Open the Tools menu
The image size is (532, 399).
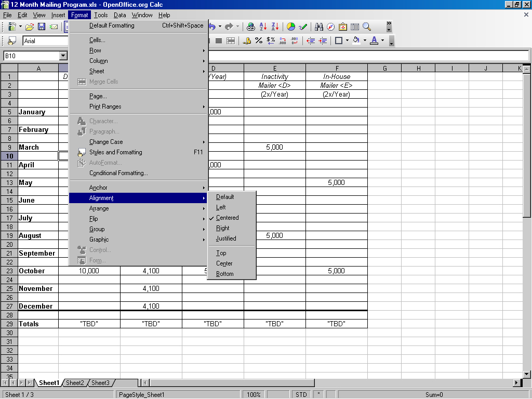click(x=101, y=15)
